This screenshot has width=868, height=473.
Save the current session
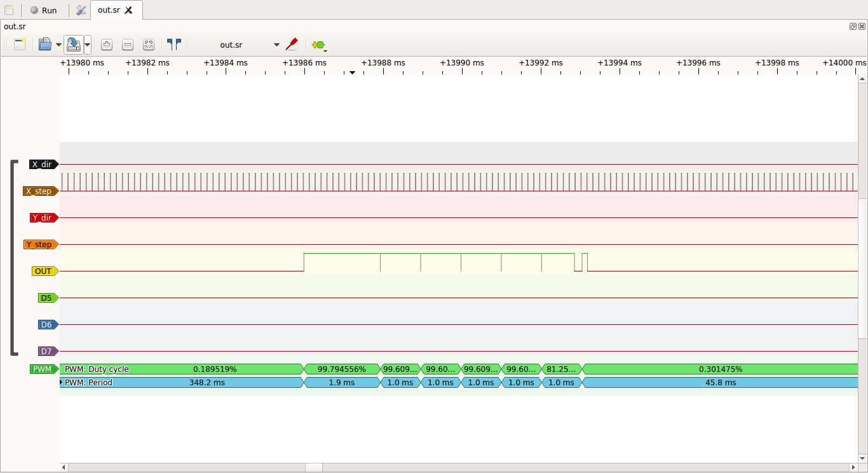click(x=74, y=45)
